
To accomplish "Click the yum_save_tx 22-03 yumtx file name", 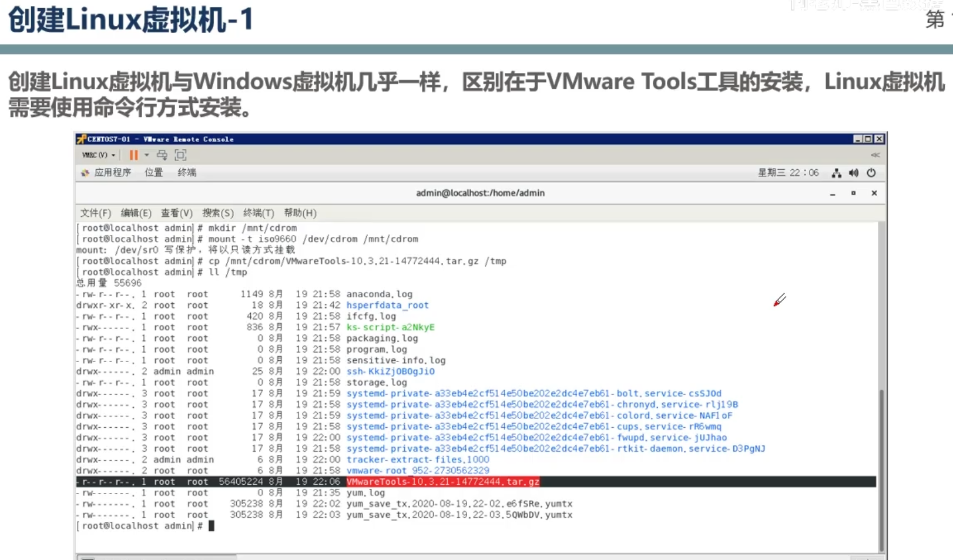I will coord(459,515).
